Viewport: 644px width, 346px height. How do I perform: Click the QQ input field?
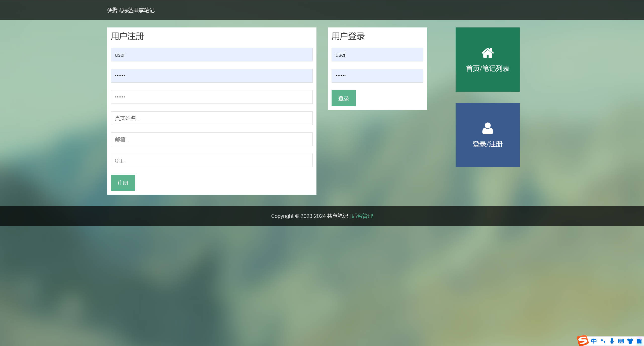click(x=212, y=160)
